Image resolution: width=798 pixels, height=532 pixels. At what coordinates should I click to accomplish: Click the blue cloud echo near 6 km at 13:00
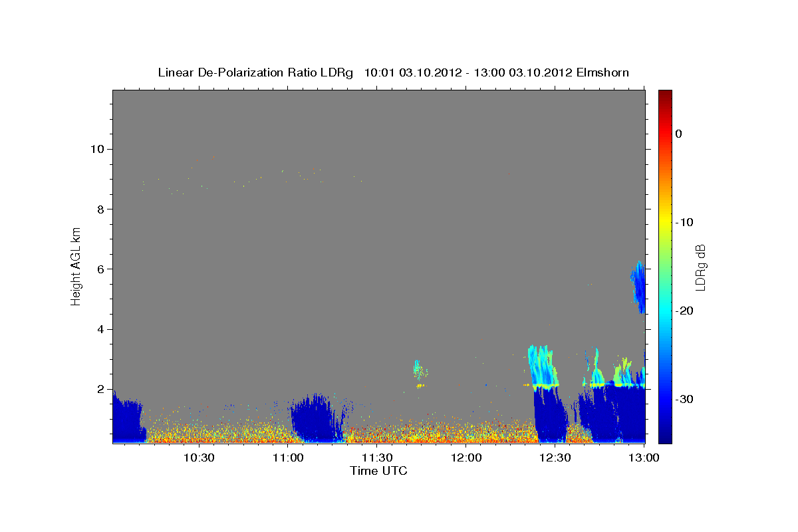coord(638,286)
